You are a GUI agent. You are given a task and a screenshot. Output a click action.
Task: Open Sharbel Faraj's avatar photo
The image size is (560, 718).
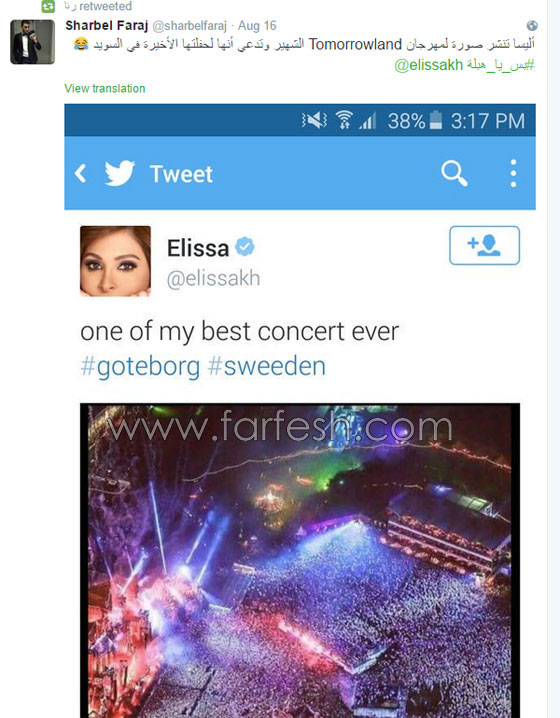click(33, 42)
